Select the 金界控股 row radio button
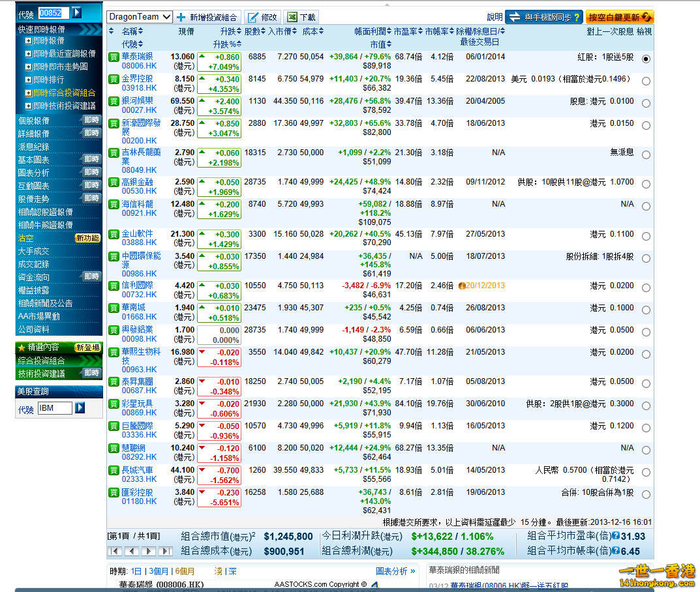Viewport: 700px width, 592px height. [646, 81]
